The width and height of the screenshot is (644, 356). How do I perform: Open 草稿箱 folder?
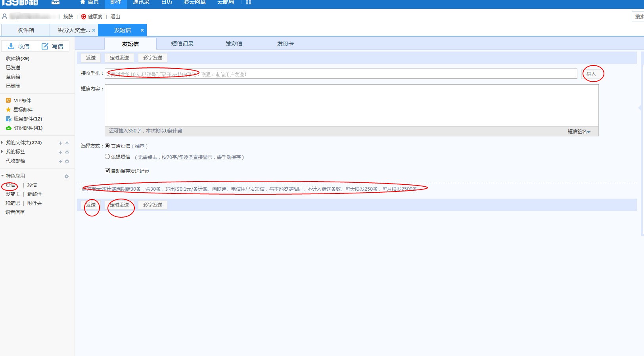click(13, 77)
